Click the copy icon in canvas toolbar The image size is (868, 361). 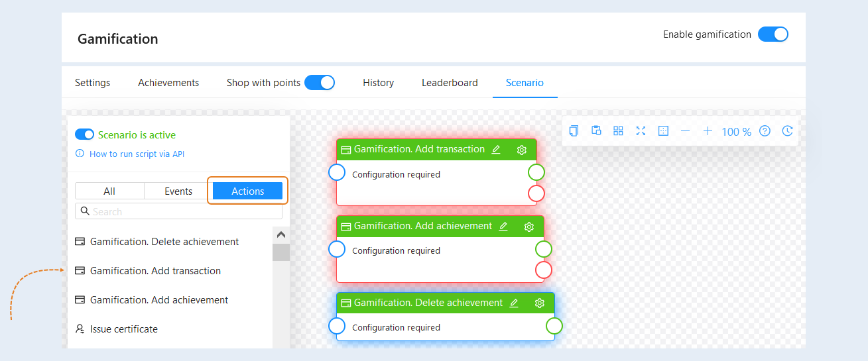pyautogui.click(x=574, y=131)
